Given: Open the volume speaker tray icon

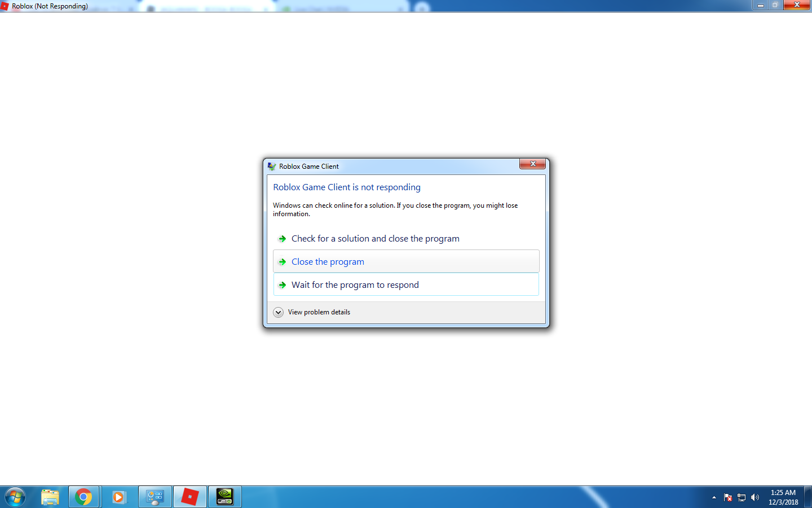Looking at the screenshot, I should click(755, 497).
